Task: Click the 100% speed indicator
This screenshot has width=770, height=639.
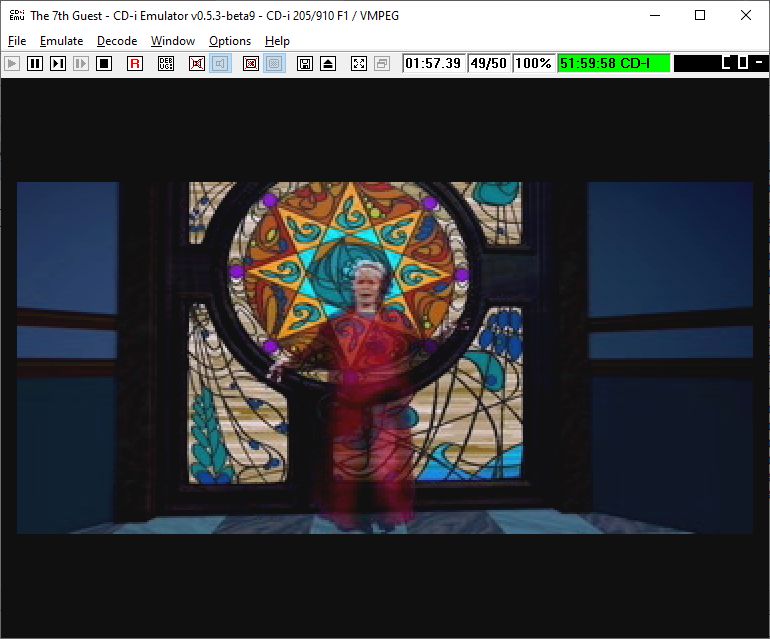Action: coord(533,63)
